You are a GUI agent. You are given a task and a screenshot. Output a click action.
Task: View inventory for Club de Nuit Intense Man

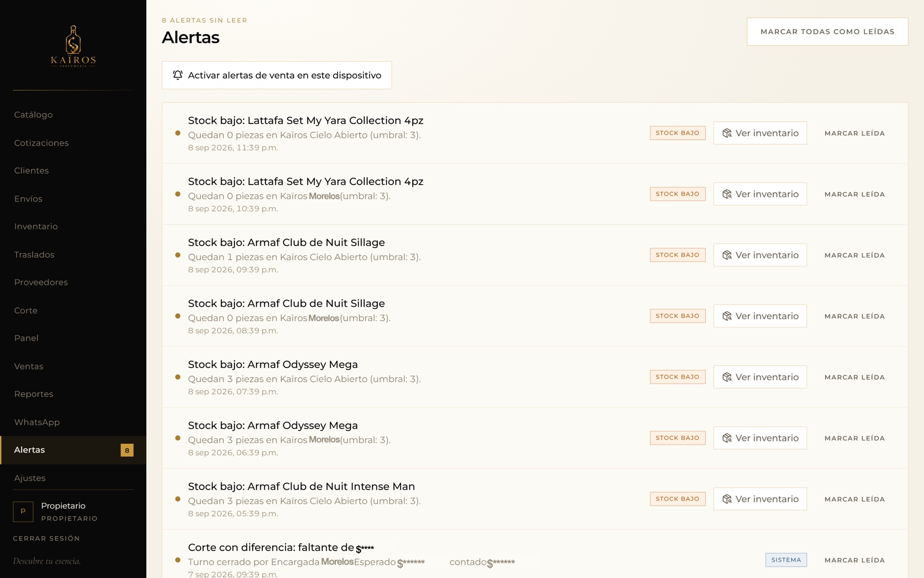(760, 499)
